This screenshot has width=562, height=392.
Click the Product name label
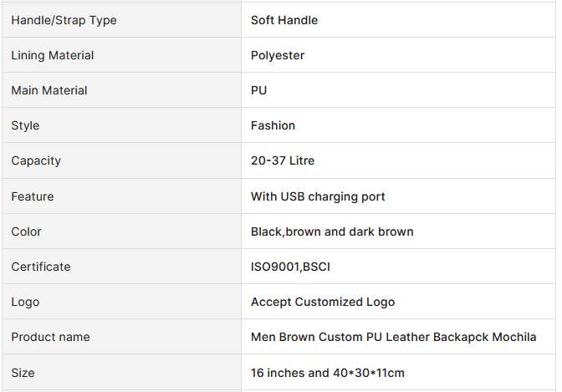pyautogui.click(x=50, y=337)
